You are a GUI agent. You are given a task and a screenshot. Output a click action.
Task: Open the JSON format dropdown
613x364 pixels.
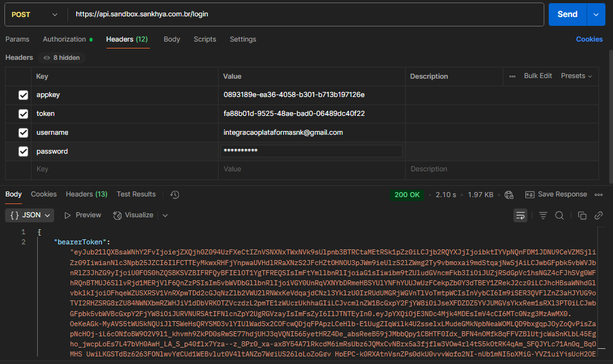(30, 215)
